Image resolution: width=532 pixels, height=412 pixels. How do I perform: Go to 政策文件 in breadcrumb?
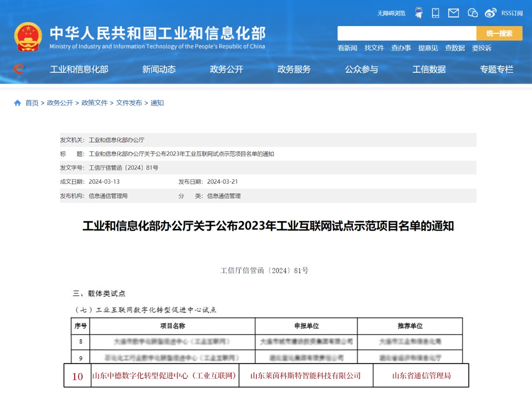click(94, 103)
